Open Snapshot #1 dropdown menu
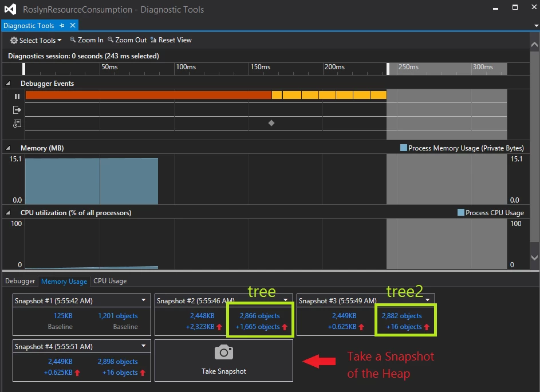 [x=144, y=300]
